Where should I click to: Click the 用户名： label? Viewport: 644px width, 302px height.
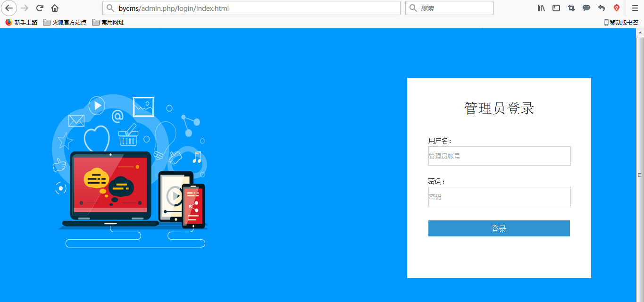pos(440,141)
